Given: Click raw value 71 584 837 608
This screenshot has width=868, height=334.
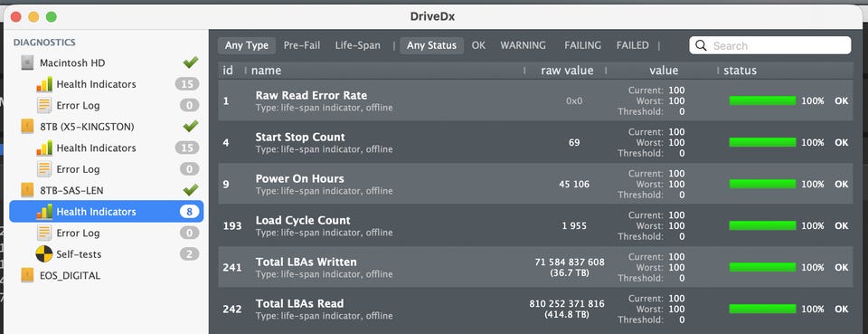Looking at the screenshot, I should tap(570, 262).
